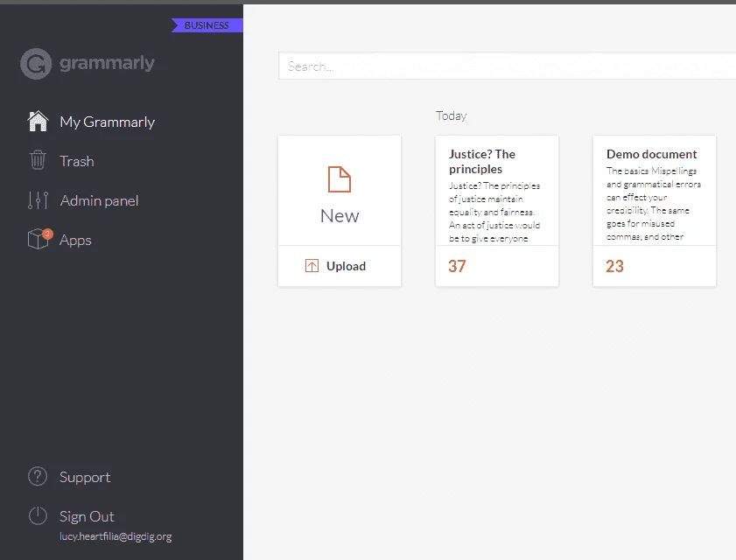Click the New document page icon
Viewport: 736px width, 560px height.
tap(340, 179)
